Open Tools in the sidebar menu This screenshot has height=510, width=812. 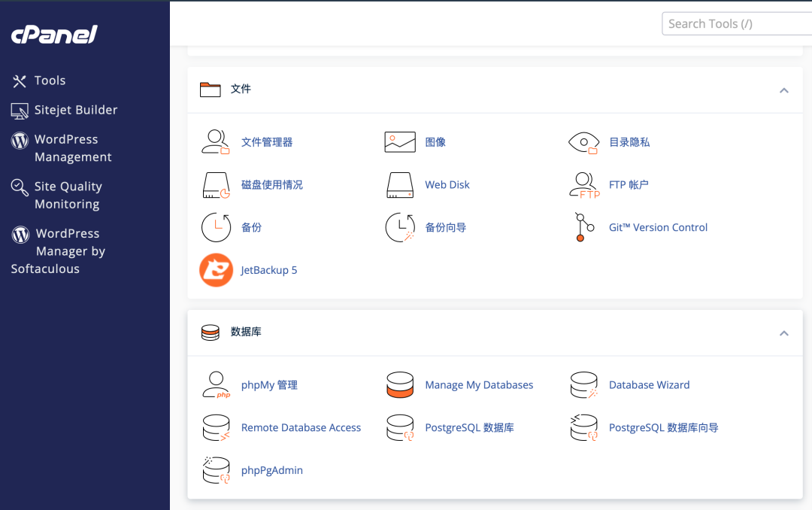coord(50,80)
